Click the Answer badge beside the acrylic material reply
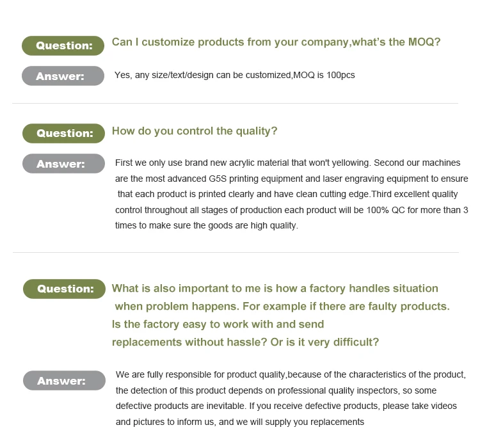Image resolution: width=480 pixels, height=448 pixels. click(63, 164)
